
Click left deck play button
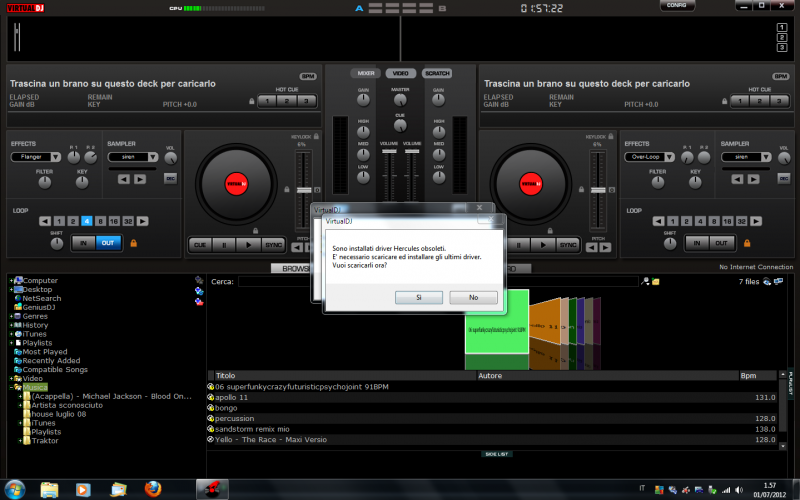[x=248, y=245]
